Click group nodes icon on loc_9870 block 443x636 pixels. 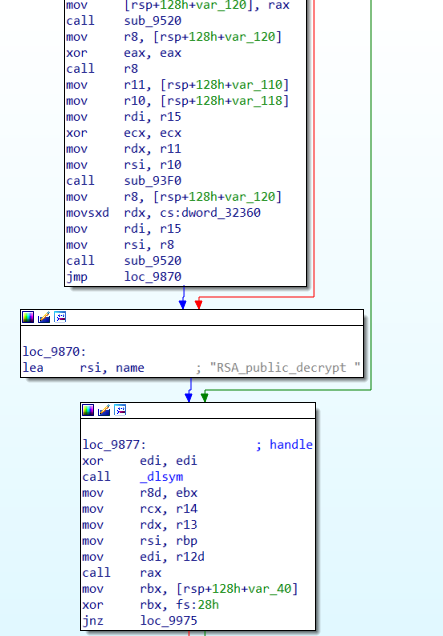pos(60,317)
